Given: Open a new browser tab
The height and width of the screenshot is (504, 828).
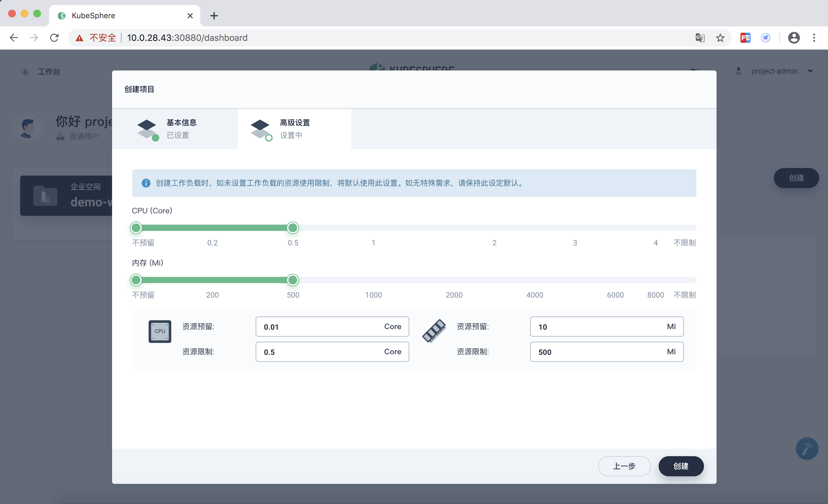Looking at the screenshot, I should coord(214,16).
